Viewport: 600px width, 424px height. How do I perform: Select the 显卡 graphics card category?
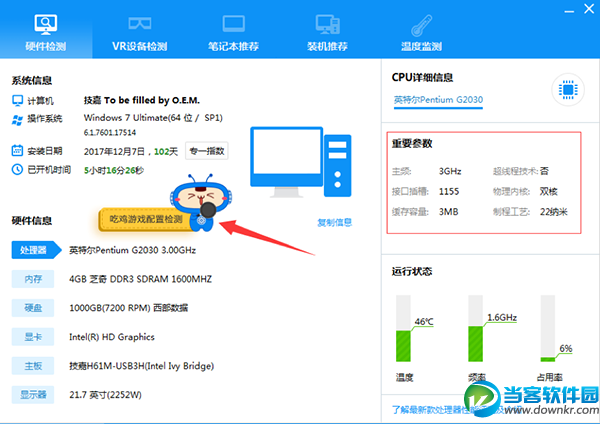(x=33, y=337)
